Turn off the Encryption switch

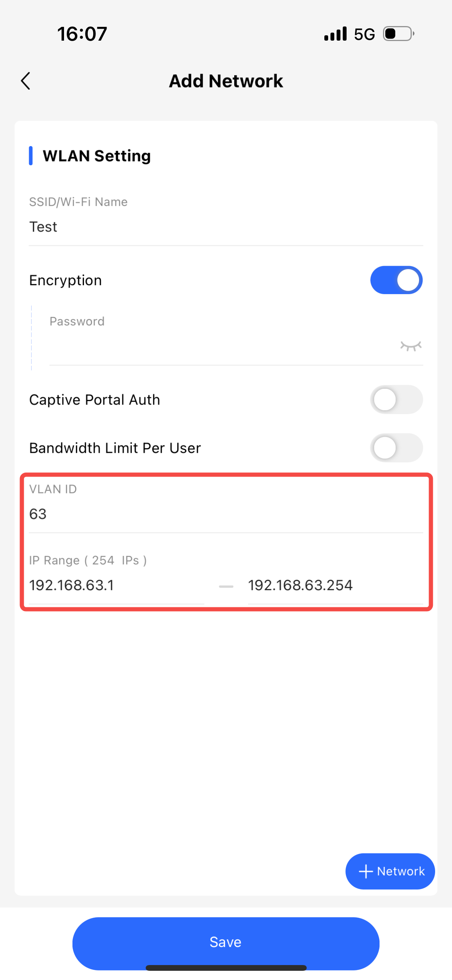[x=396, y=280]
